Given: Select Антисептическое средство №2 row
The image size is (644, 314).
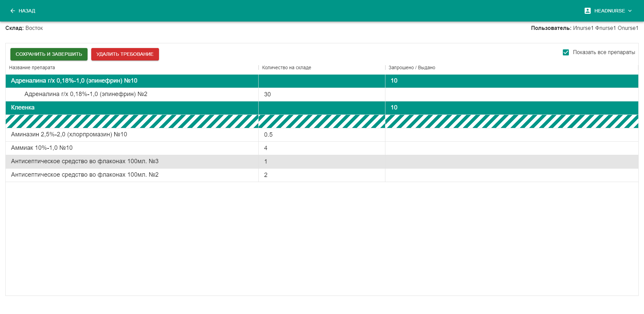Looking at the screenshot, I should [85, 175].
